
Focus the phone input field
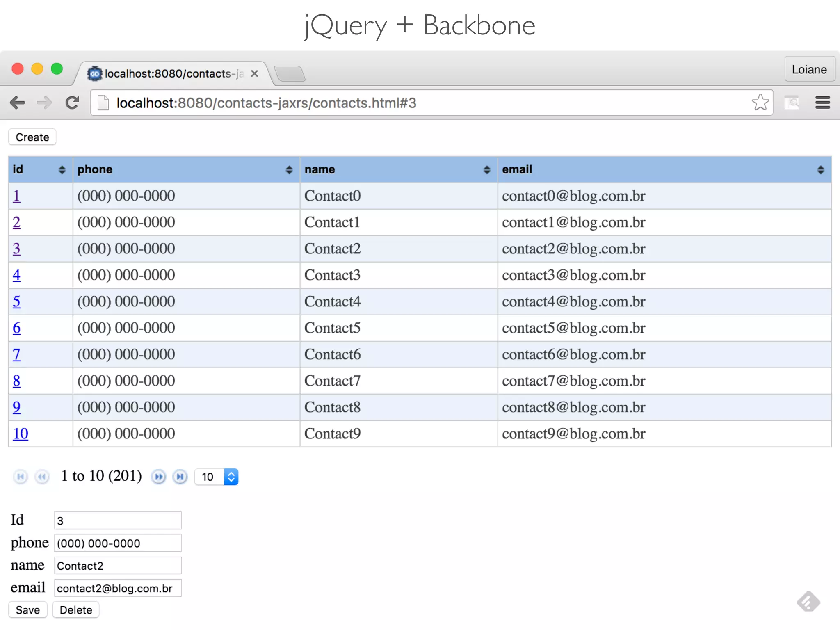(118, 543)
